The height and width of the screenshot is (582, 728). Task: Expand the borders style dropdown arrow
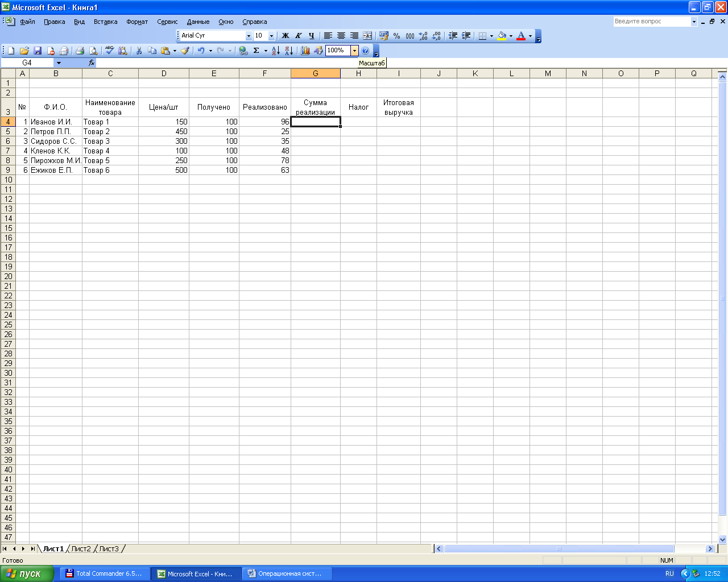[x=491, y=36]
